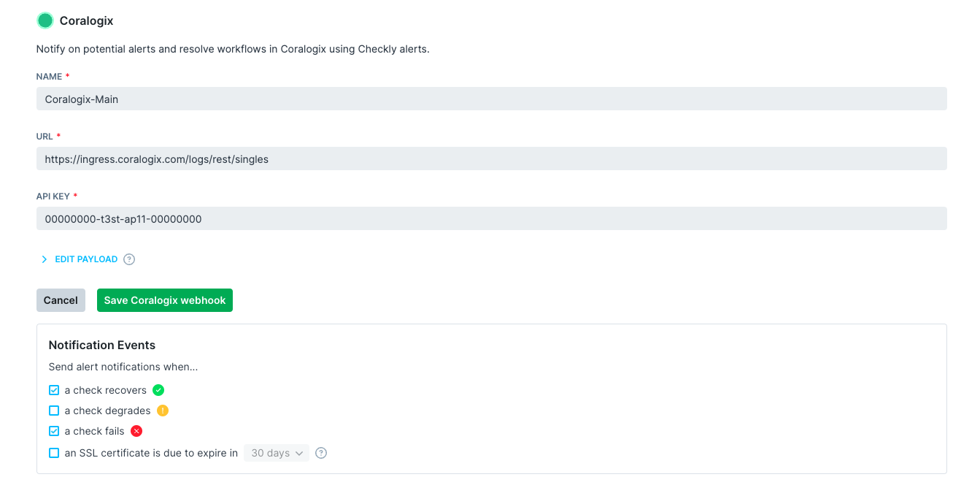Enable the 'a check degrades' notification
This screenshot has width=980, height=477.
(54, 411)
